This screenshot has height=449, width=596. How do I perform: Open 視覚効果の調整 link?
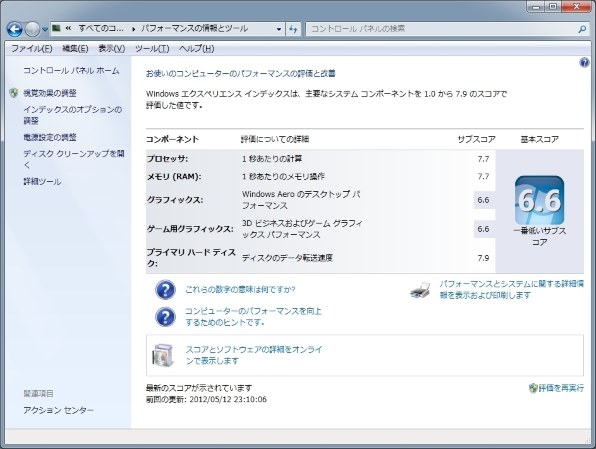tap(50, 93)
